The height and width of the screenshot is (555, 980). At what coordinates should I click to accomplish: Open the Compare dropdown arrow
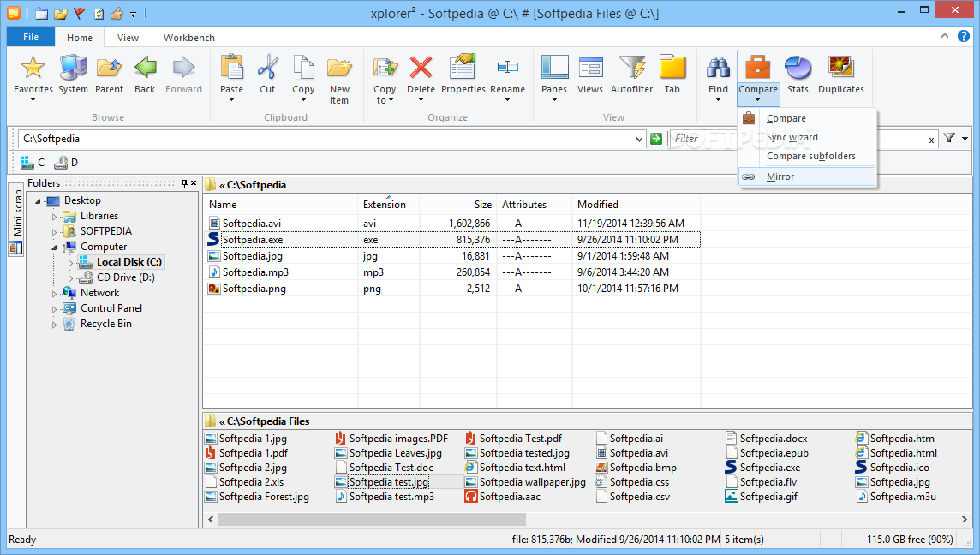757,100
